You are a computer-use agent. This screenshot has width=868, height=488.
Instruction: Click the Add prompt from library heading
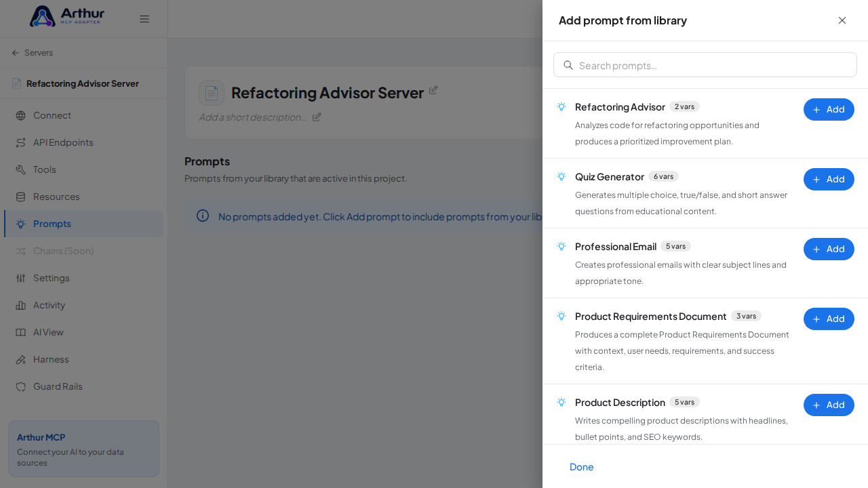[x=623, y=20]
